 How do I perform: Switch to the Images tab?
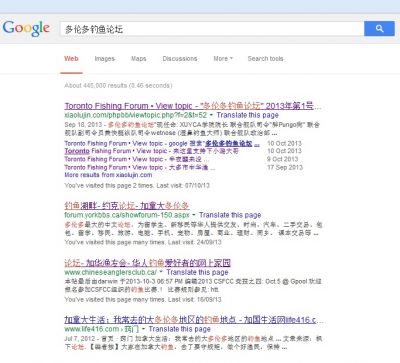click(x=105, y=59)
